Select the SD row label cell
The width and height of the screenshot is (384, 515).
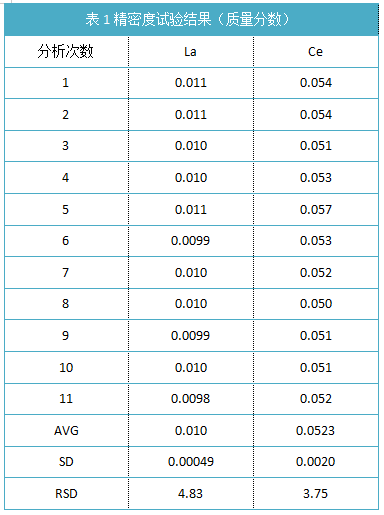(x=66, y=462)
